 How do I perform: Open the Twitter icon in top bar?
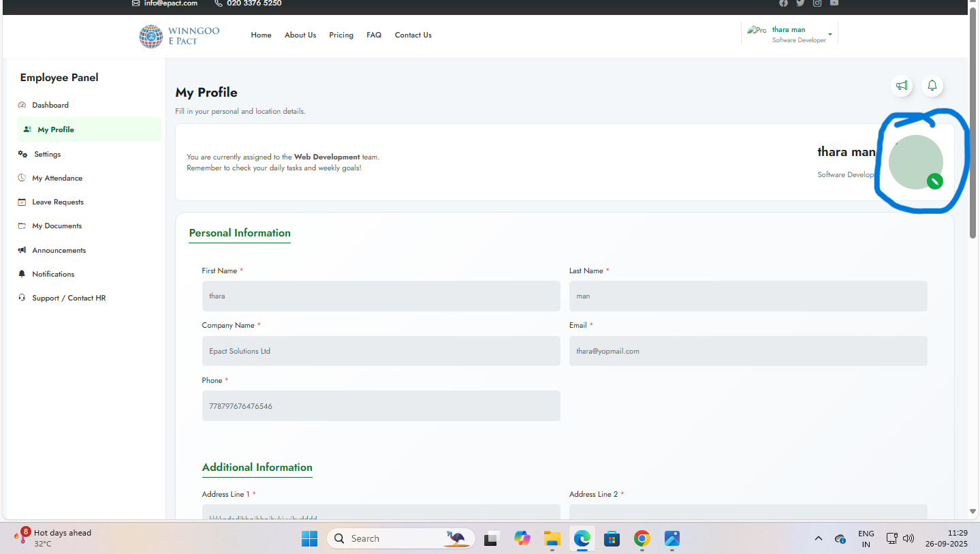click(800, 3)
